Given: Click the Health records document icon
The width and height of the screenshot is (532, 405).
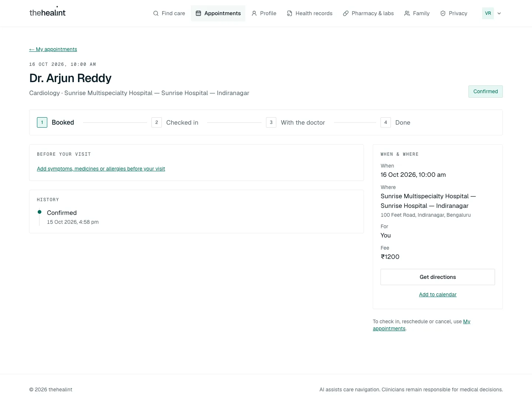Looking at the screenshot, I should tap(290, 13).
